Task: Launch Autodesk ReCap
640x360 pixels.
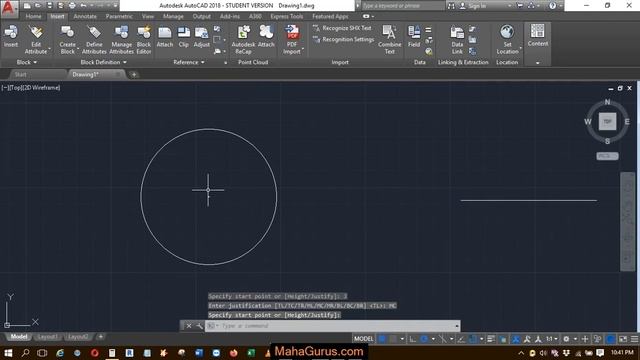Action: (x=243, y=40)
